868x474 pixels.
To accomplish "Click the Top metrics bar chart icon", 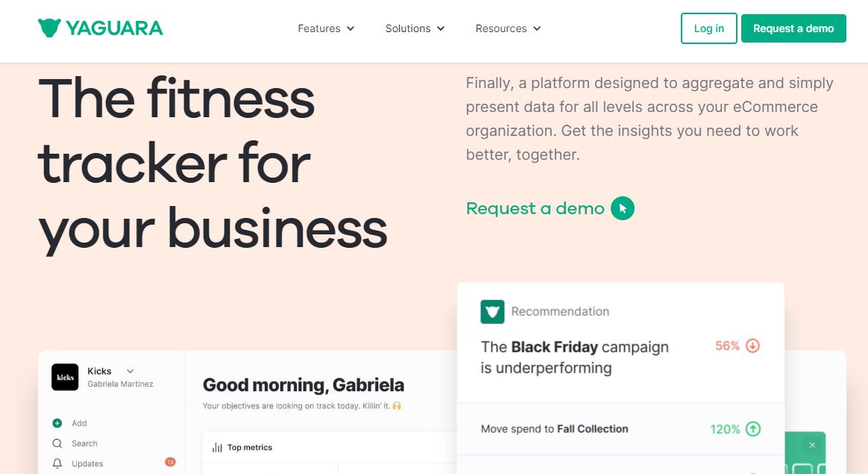I will tap(217, 448).
